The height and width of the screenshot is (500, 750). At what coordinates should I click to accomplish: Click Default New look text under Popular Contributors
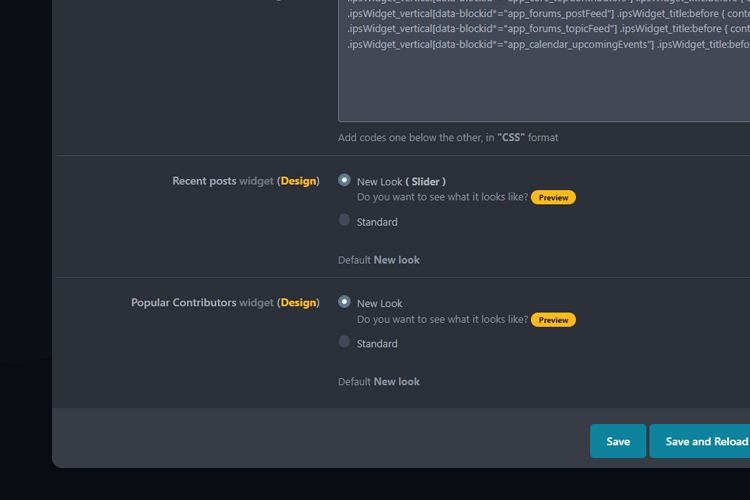(379, 382)
